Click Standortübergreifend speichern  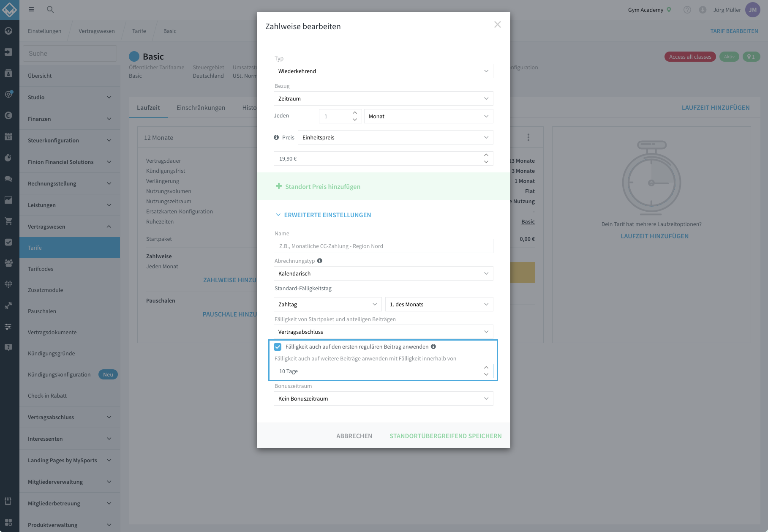(x=446, y=436)
